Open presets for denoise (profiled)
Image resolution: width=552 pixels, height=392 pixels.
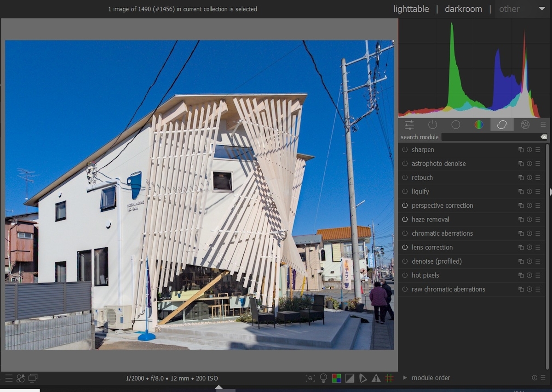[x=538, y=261]
